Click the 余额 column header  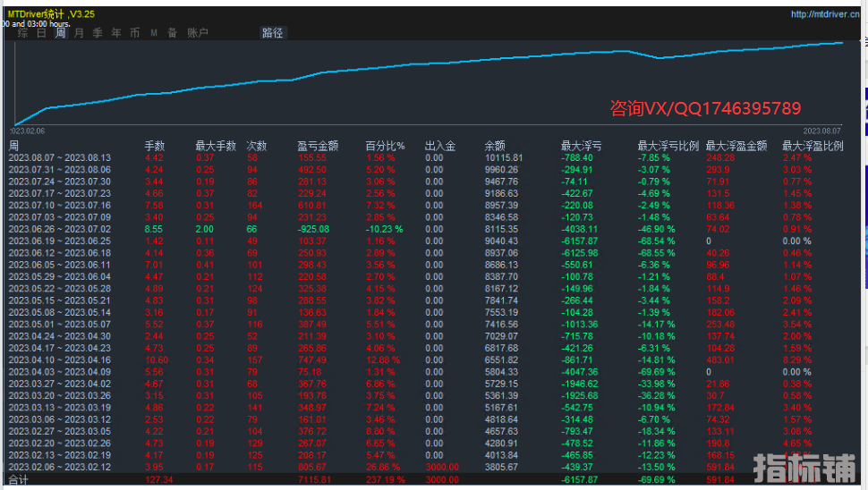click(x=494, y=146)
